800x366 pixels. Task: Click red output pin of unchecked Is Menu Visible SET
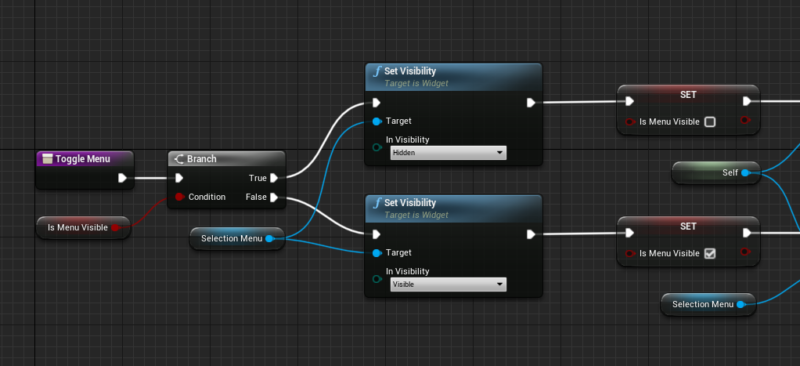click(x=745, y=120)
